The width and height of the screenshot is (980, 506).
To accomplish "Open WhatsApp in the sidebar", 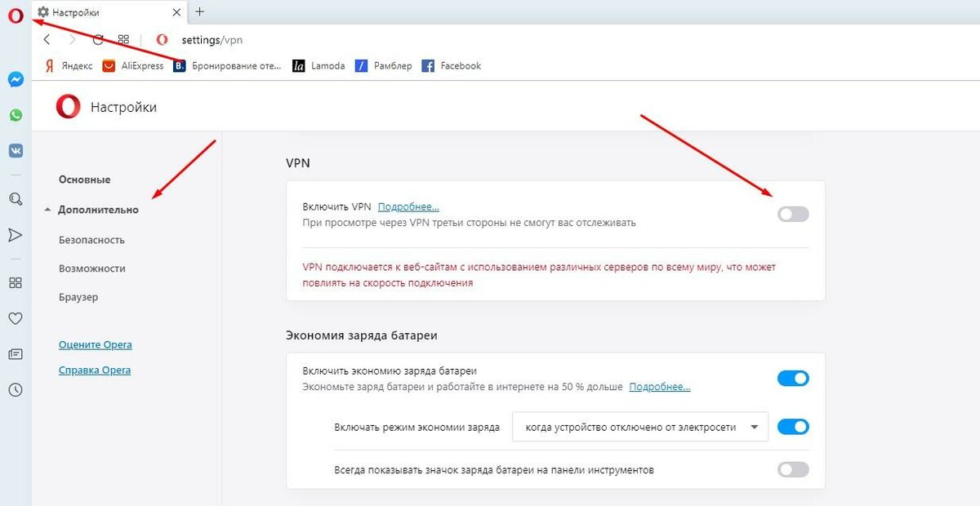I will click(16, 115).
